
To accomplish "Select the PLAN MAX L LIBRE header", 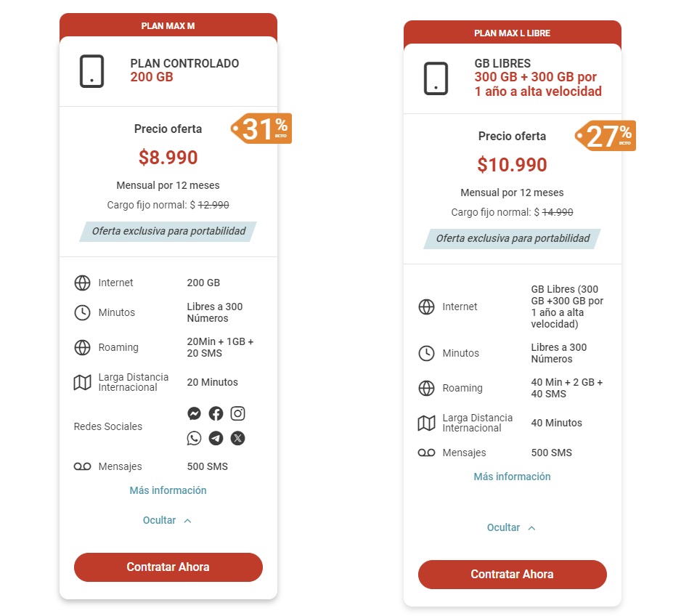I will pyautogui.click(x=512, y=33).
